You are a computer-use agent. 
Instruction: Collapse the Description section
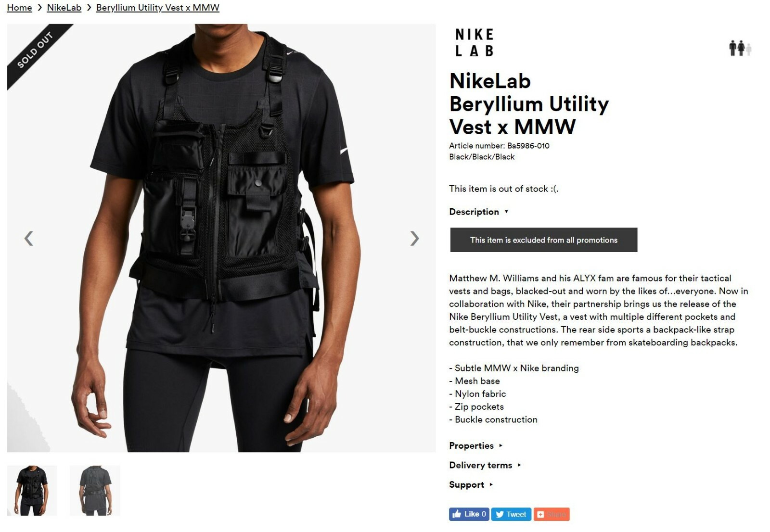pos(478,212)
